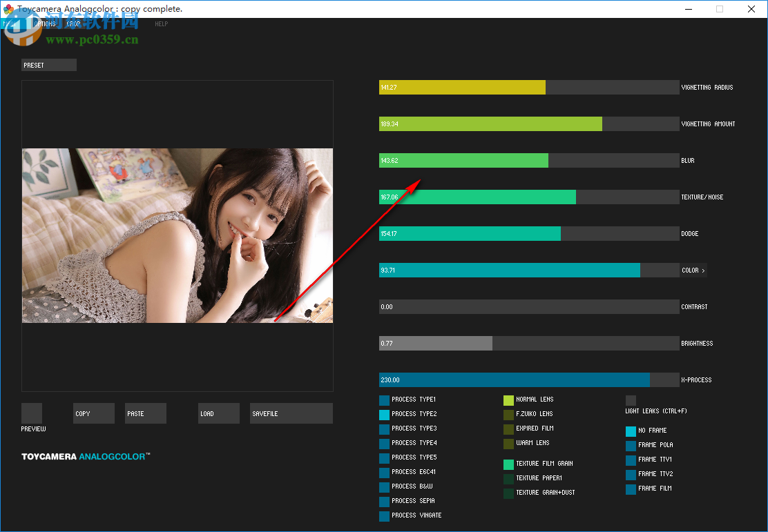
Task: Select TEXTURE GRAIN+DUST swatch
Action: [x=509, y=493]
